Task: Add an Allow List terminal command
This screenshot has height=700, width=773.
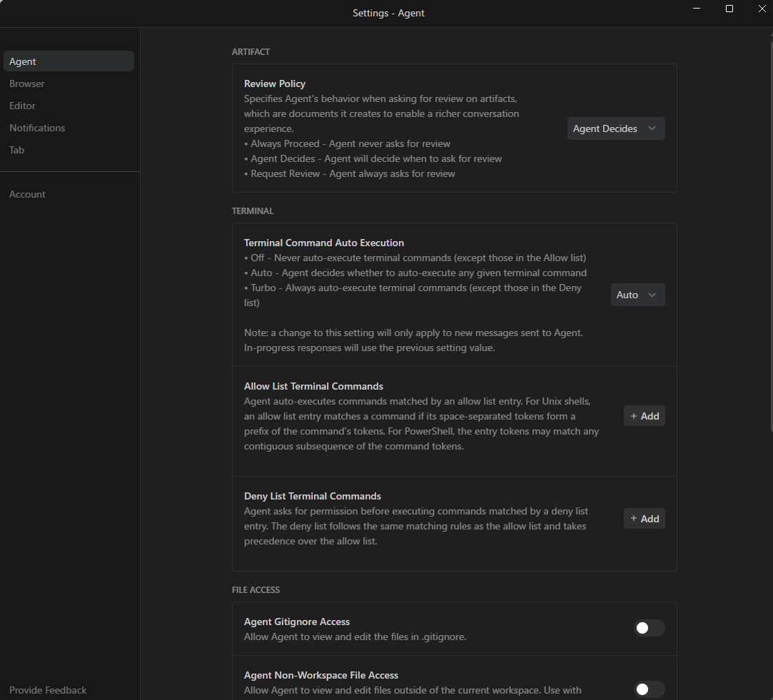Action: click(644, 416)
